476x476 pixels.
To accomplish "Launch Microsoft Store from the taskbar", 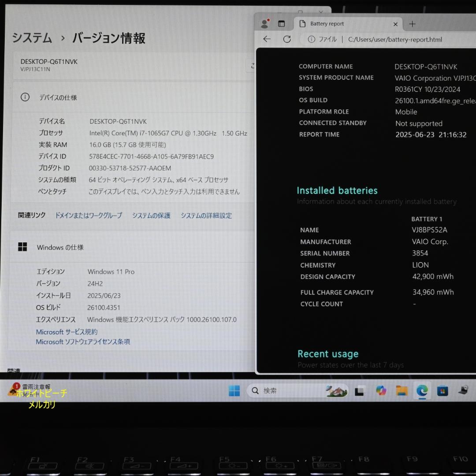I will pos(443,391).
